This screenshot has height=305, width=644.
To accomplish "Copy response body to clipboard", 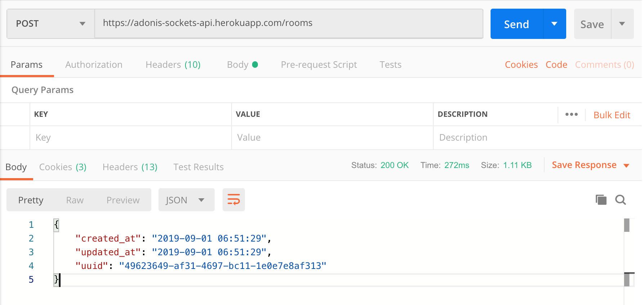I will click(x=601, y=200).
